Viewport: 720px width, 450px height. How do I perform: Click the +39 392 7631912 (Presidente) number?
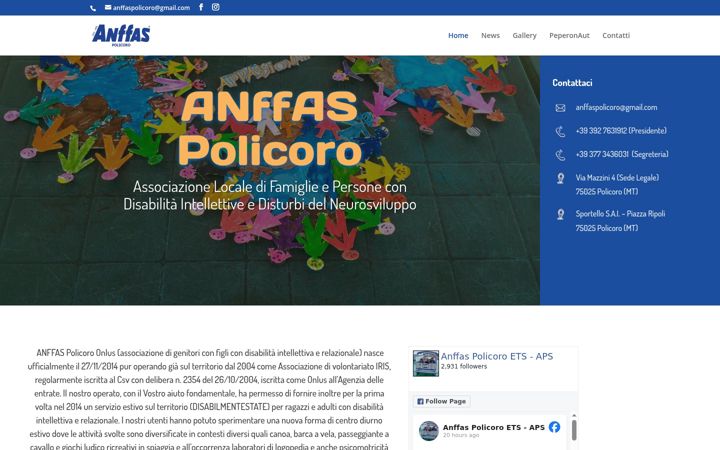[x=621, y=131]
